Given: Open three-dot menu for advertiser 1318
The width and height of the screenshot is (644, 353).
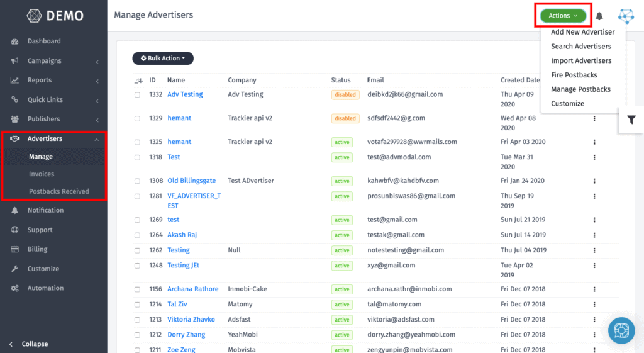Looking at the screenshot, I should [594, 157].
